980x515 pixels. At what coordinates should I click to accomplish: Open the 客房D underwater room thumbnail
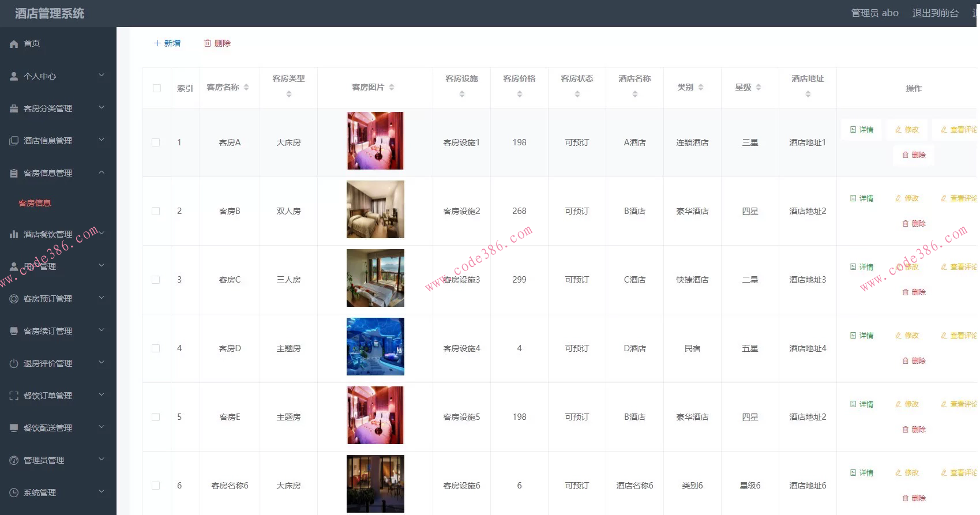(376, 347)
